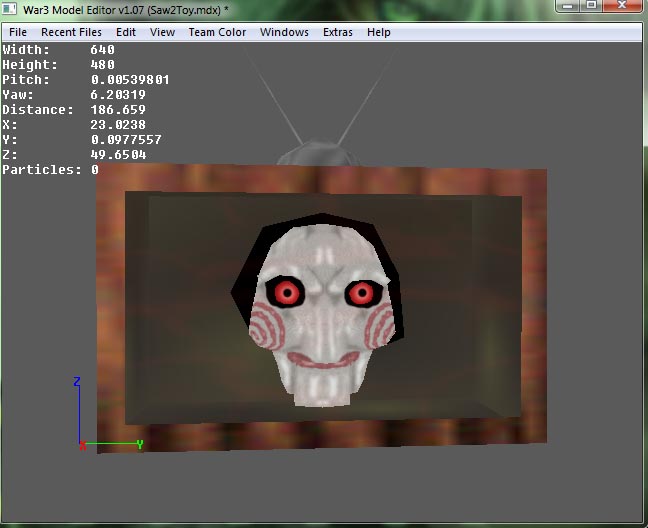Open the Extras menu
This screenshot has height=528, width=648.
338,32
